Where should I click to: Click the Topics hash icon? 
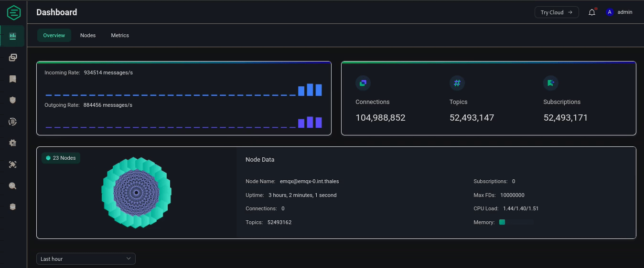[457, 83]
